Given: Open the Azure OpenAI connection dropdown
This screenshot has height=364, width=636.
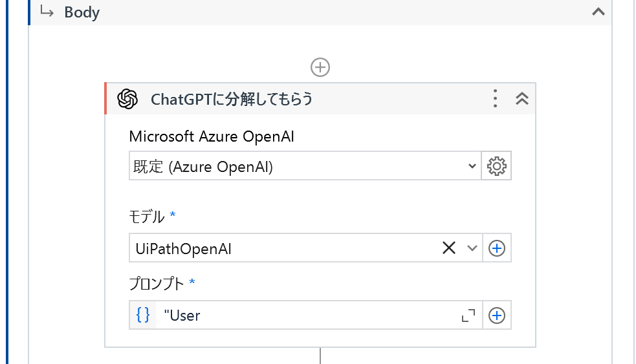Looking at the screenshot, I should [304, 167].
